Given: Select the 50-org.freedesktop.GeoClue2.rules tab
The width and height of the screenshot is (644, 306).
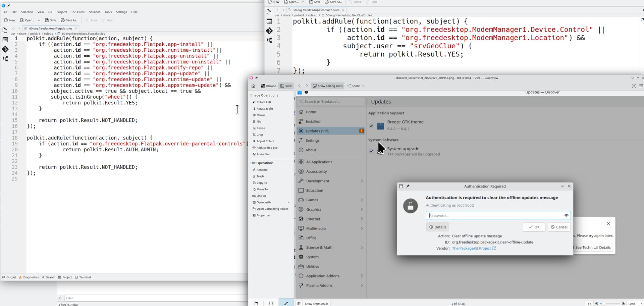Looking at the screenshot, I should click(x=316, y=10).
